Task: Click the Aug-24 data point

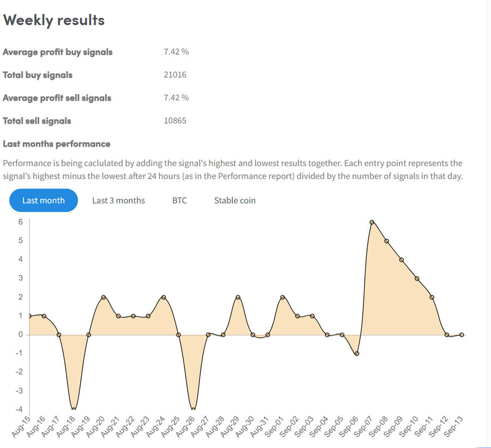Action: pyautogui.click(x=163, y=297)
